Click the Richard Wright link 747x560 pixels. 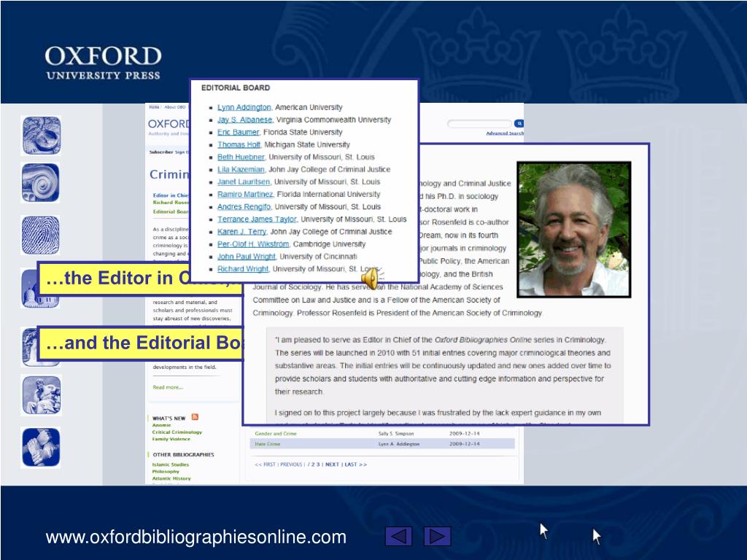tap(242, 268)
